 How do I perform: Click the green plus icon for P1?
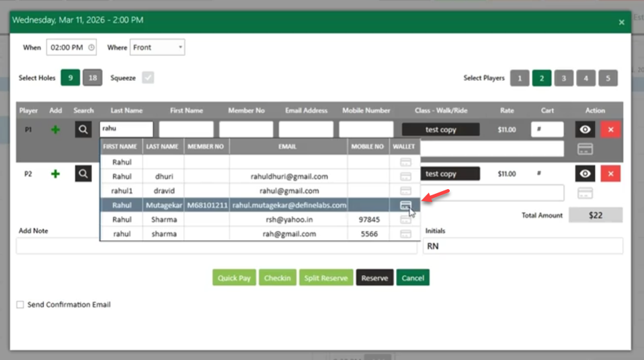coord(55,130)
